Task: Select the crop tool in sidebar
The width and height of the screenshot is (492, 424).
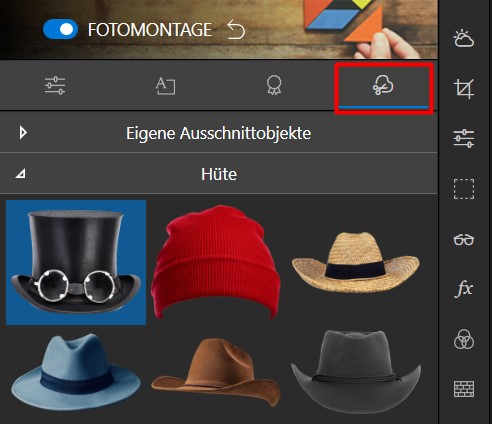Action: click(464, 89)
